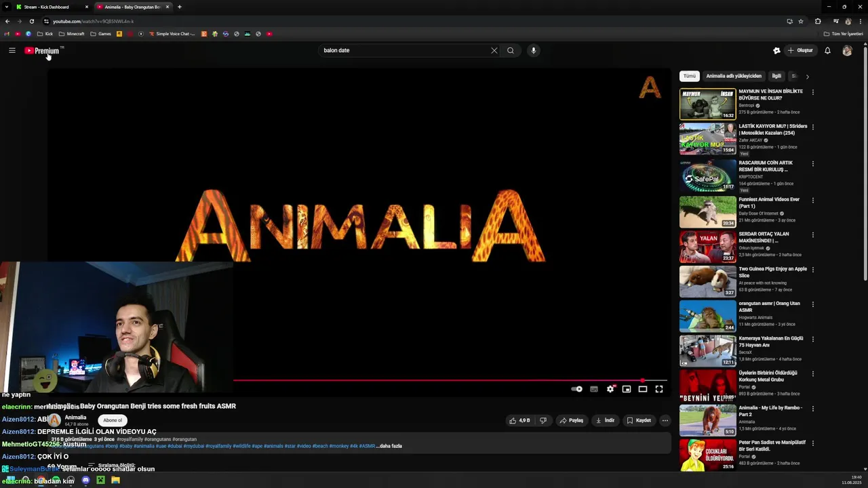Image resolution: width=868 pixels, height=488 pixels.
Task: Go to YouTube Premium home logo
Action: pos(42,51)
